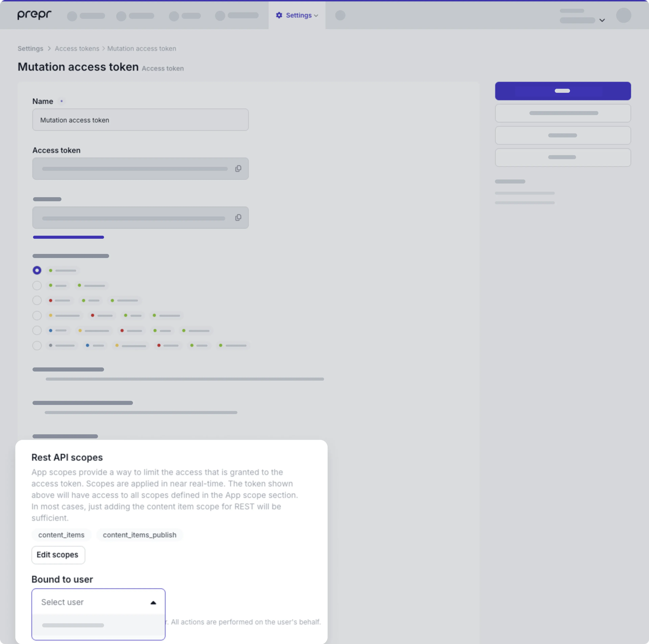Viewport: 649px width, 644px height.
Task: Go to Settings breadcrumb
Action: coord(30,48)
